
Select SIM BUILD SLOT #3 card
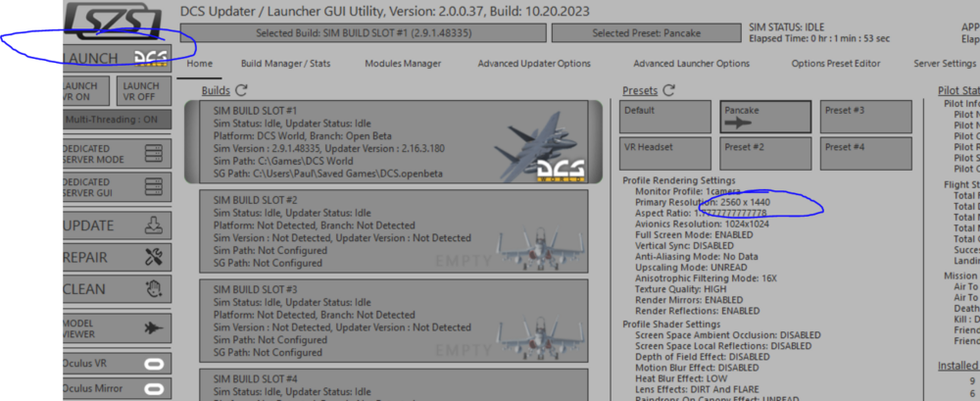pos(394,321)
